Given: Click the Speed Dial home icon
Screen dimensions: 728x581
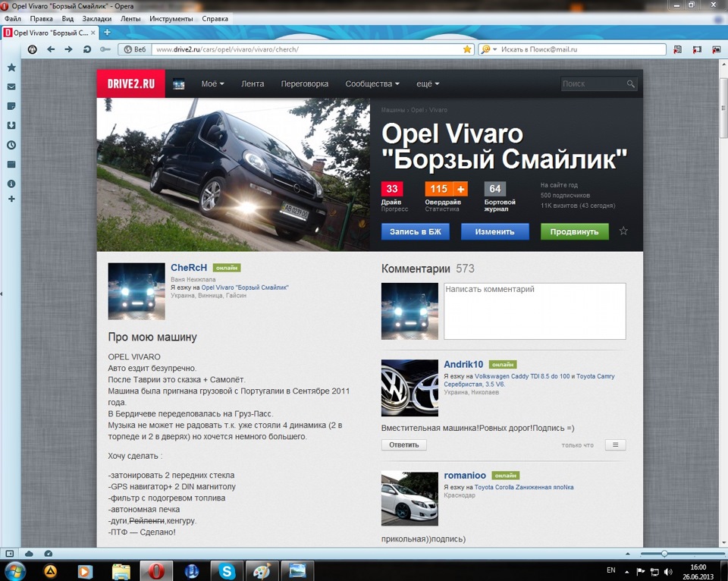Looking at the screenshot, I should pos(32,49).
